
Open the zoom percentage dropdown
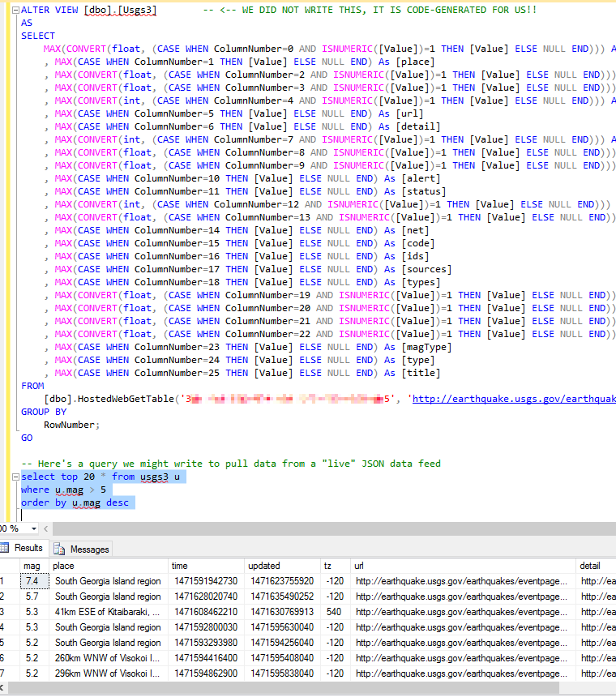(x=34, y=528)
